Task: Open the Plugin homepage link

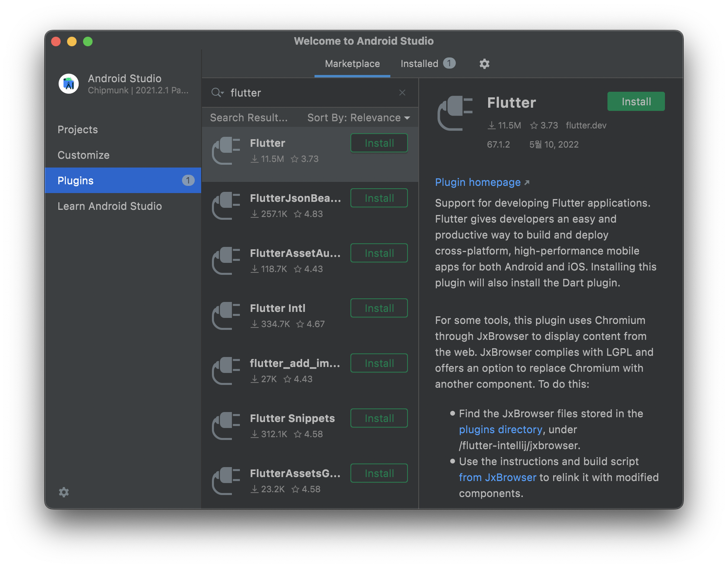Action: [x=478, y=182]
